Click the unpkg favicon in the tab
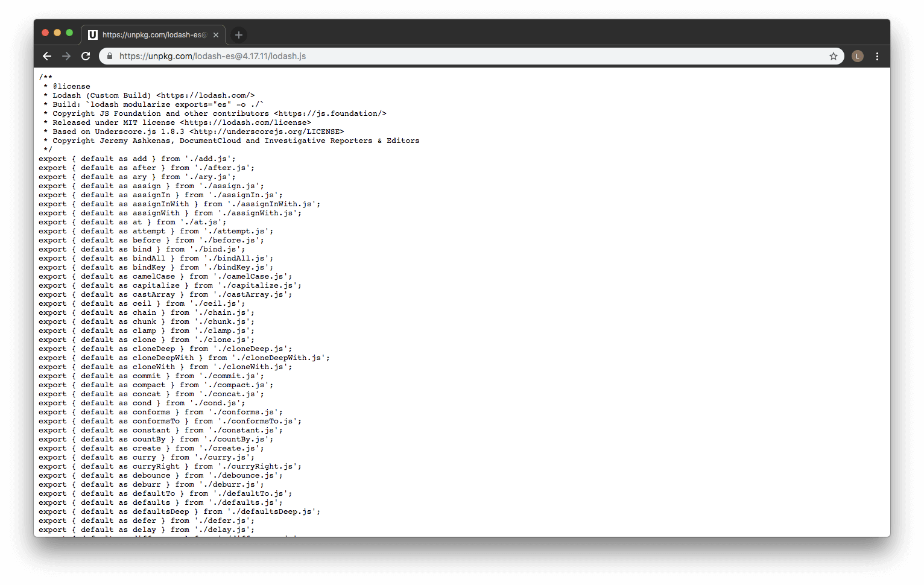This screenshot has width=924, height=585. tap(92, 35)
